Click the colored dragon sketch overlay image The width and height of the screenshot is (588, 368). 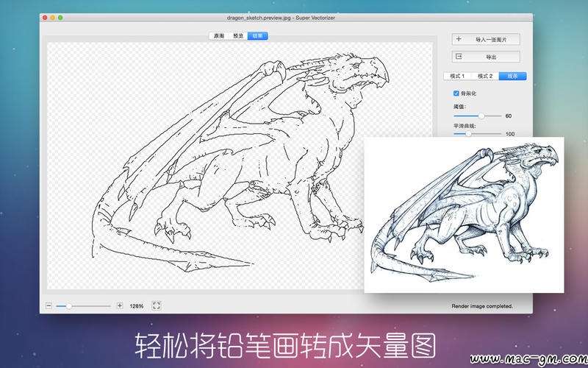[464, 215]
